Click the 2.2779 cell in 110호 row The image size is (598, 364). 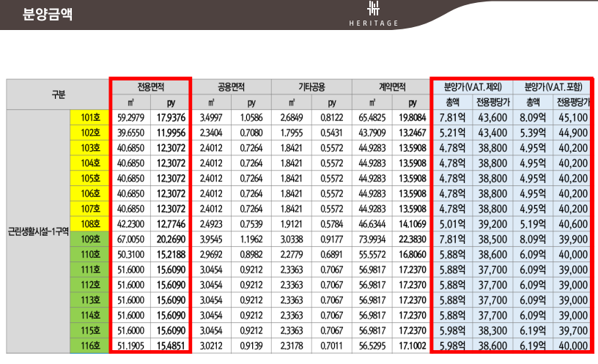pos(292,254)
